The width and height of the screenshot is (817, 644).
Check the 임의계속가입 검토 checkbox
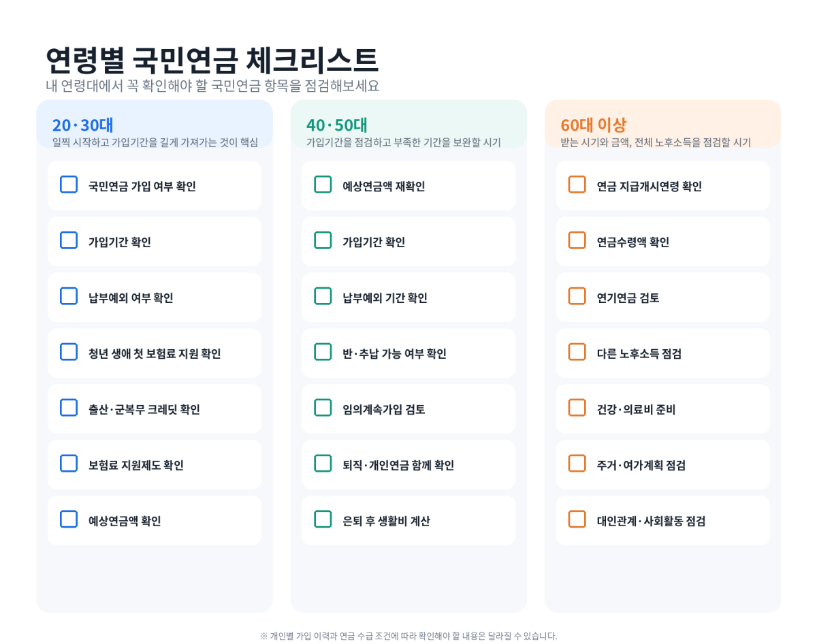point(323,408)
